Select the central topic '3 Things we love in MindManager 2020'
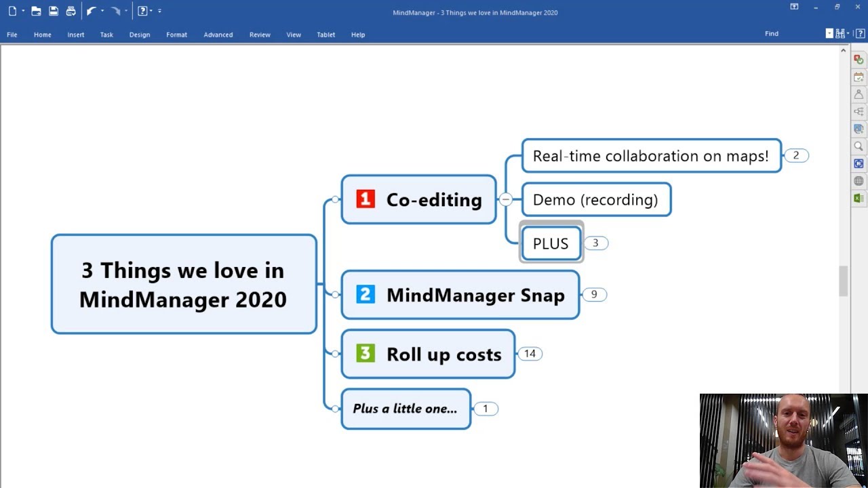This screenshot has width=868, height=488. (184, 284)
